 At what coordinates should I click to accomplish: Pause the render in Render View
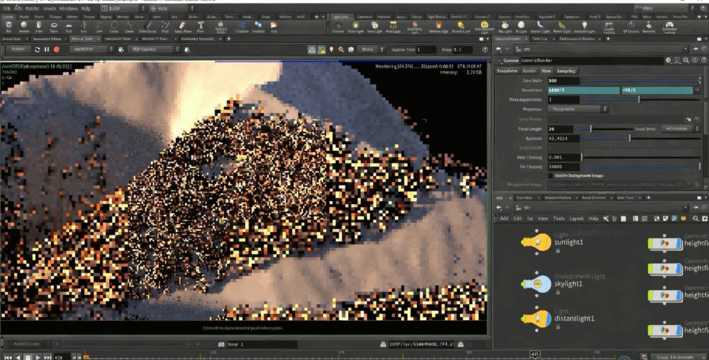click(x=47, y=49)
